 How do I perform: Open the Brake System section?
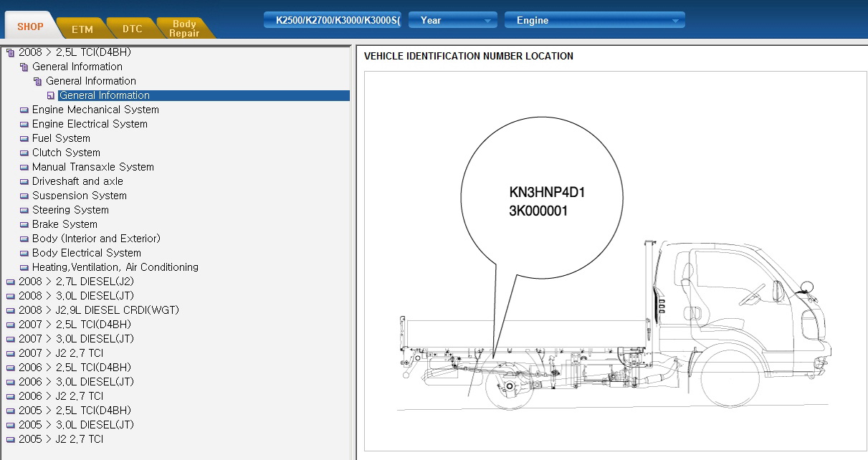[x=65, y=224]
